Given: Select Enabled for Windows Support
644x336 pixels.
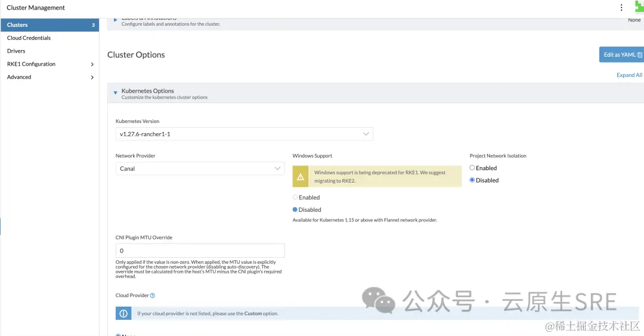Looking at the screenshot, I should click(x=295, y=198).
